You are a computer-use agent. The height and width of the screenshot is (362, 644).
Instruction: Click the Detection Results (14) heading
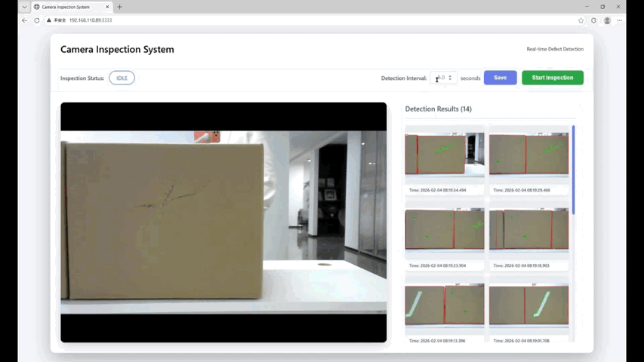[x=438, y=109]
